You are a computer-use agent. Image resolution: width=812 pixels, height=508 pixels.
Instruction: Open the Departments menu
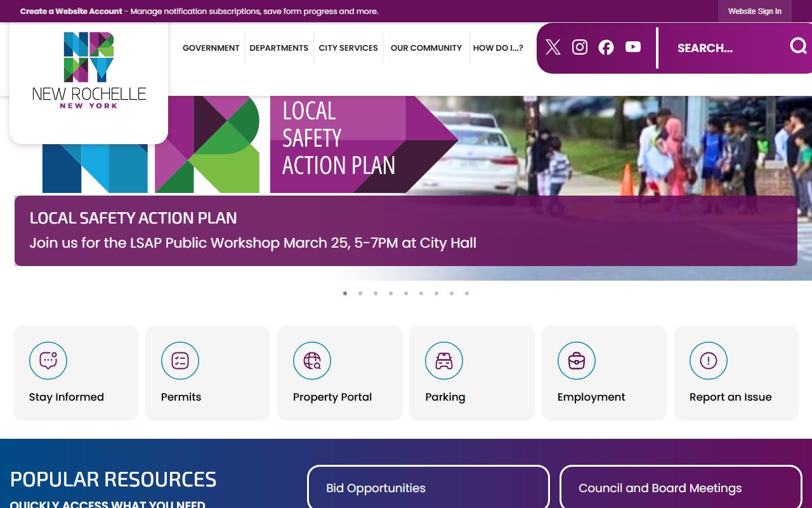tap(279, 48)
